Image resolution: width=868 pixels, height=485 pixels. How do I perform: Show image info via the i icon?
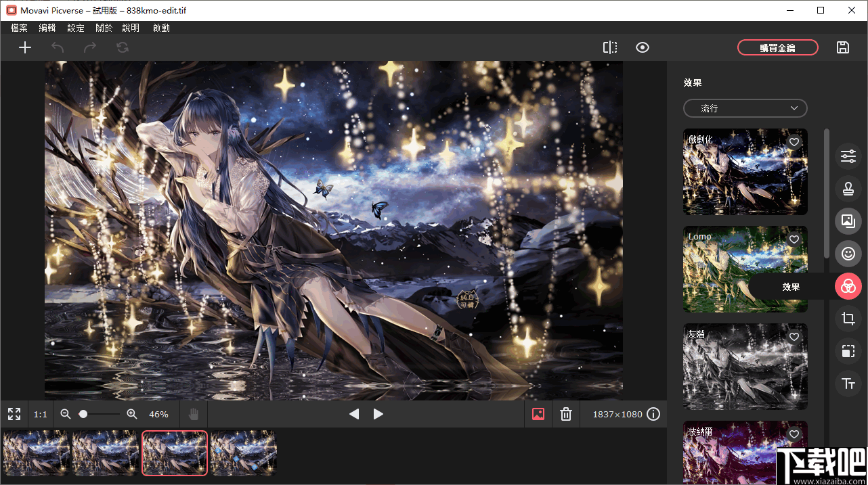pos(653,414)
